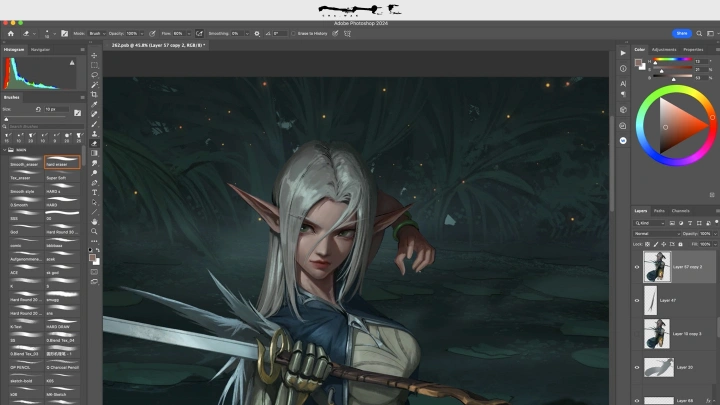Switch to the Channels tab
The width and height of the screenshot is (720, 405).
681,211
